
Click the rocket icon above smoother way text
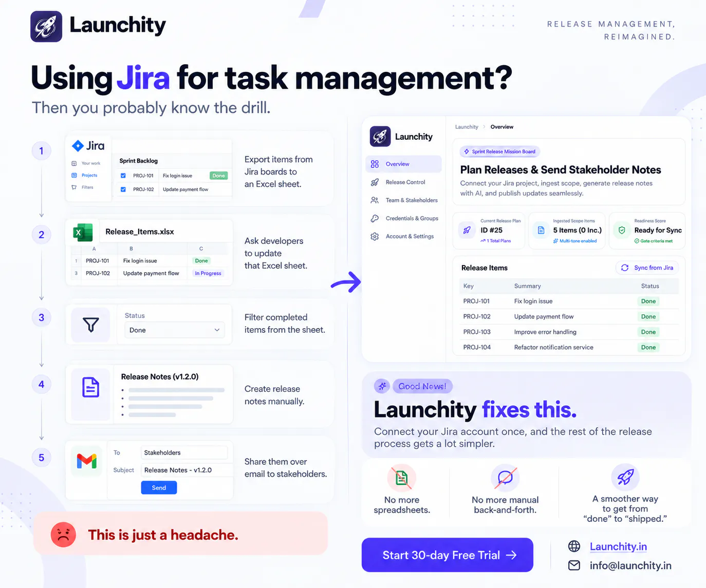[x=625, y=477]
